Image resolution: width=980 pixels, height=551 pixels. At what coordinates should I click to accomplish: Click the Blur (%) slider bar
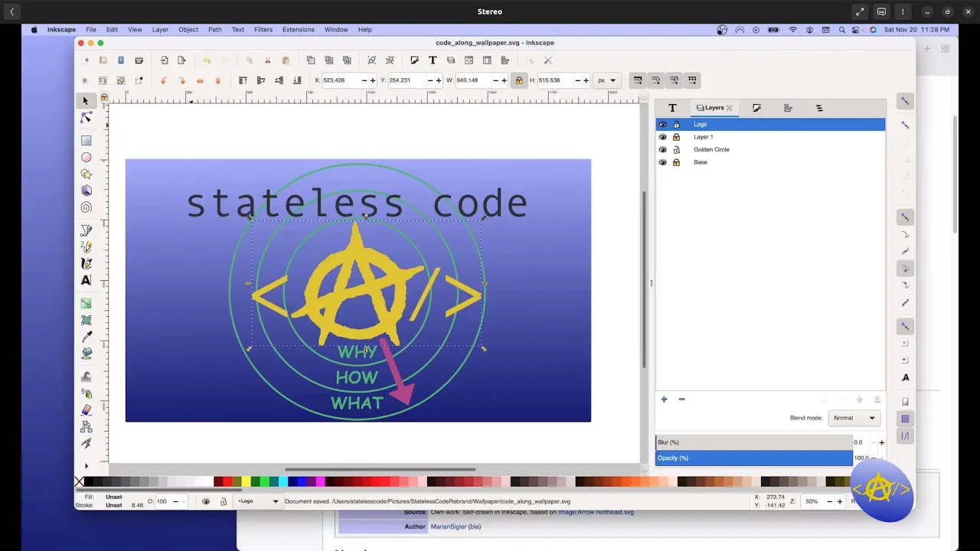pyautogui.click(x=754, y=442)
